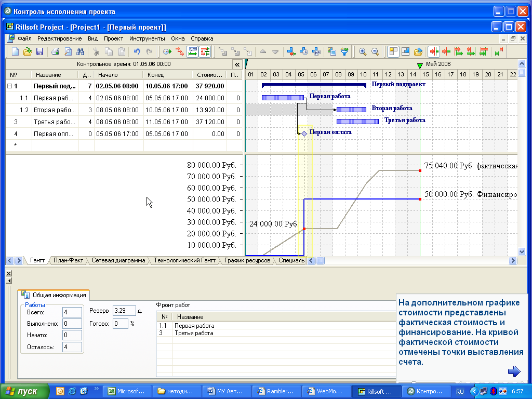The width and height of the screenshot is (532, 399).
Task: Switch to the 'Сетевая диаграмма' tab
Action: [118, 260]
